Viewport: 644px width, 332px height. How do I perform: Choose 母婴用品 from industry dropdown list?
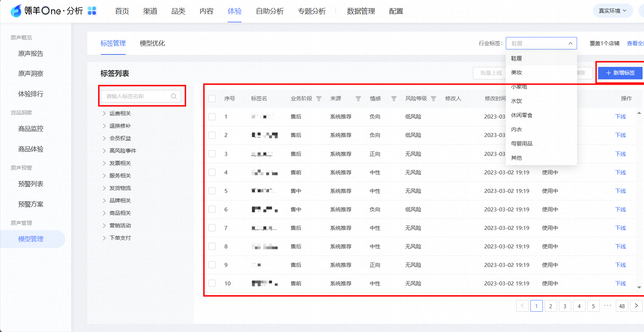(x=541, y=144)
